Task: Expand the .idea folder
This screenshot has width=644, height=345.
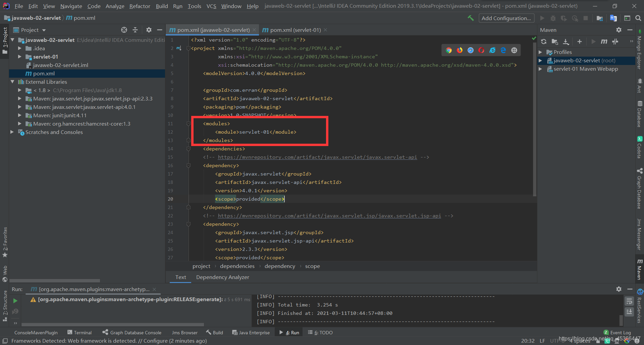Action: pyautogui.click(x=20, y=48)
